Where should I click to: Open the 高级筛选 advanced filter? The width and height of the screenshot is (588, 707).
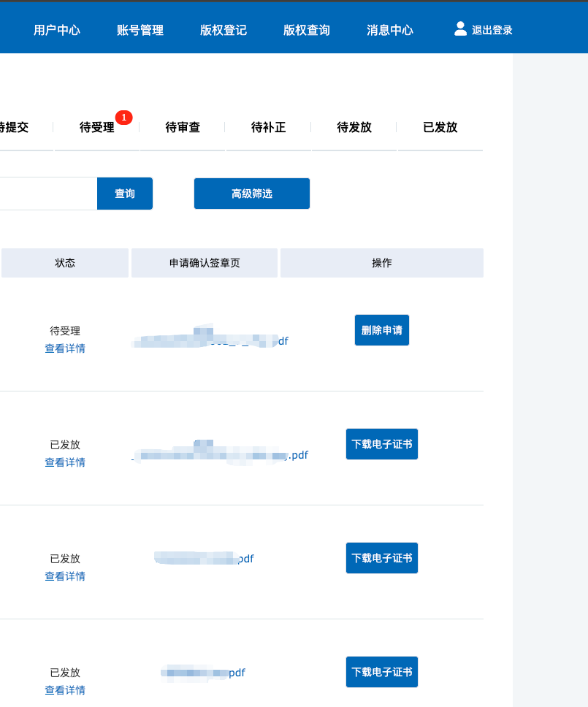pos(252,194)
